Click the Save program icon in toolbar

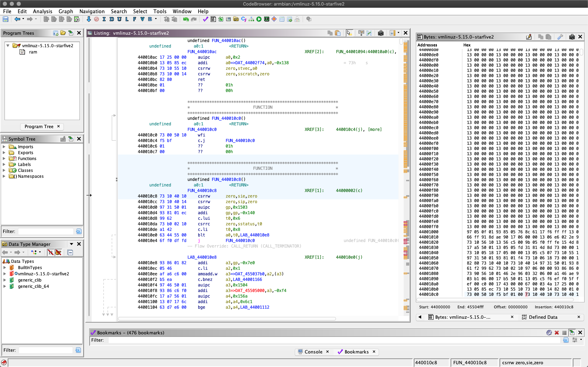coord(6,19)
